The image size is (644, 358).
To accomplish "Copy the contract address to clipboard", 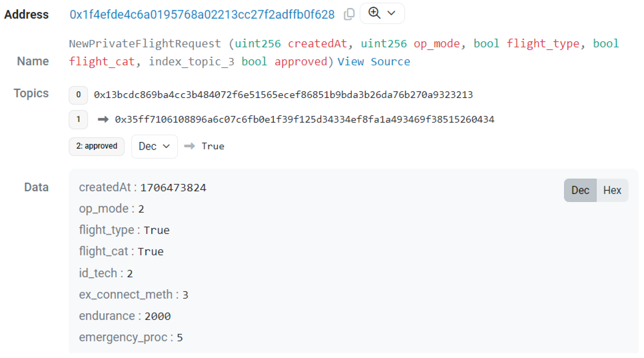I will (x=349, y=14).
